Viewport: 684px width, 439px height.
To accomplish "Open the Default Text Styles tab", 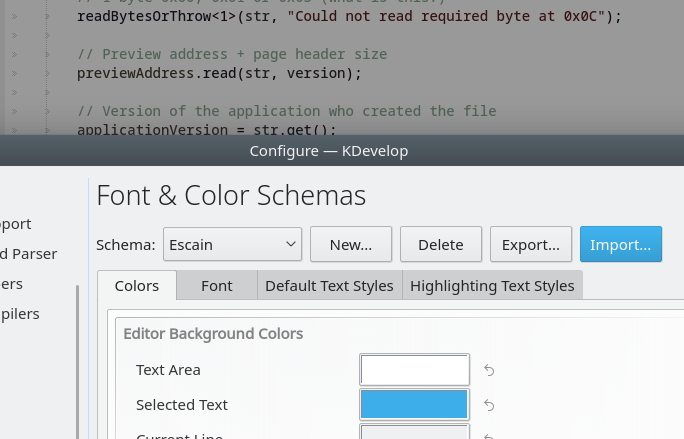I will pyautogui.click(x=329, y=286).
